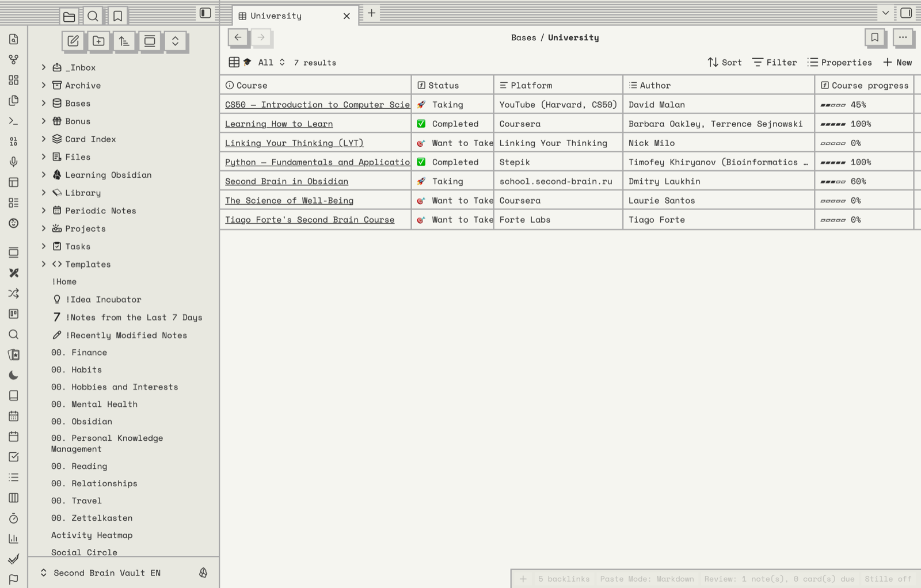Open the Learning How to Learn link
Screen dimensions: 921x588
(279, 124)
